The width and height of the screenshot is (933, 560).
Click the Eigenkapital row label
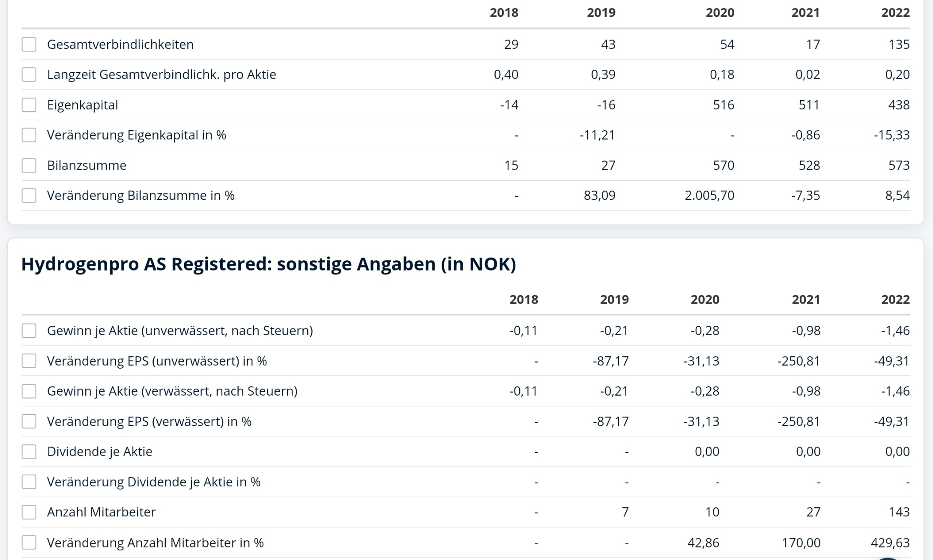[83, 104]
